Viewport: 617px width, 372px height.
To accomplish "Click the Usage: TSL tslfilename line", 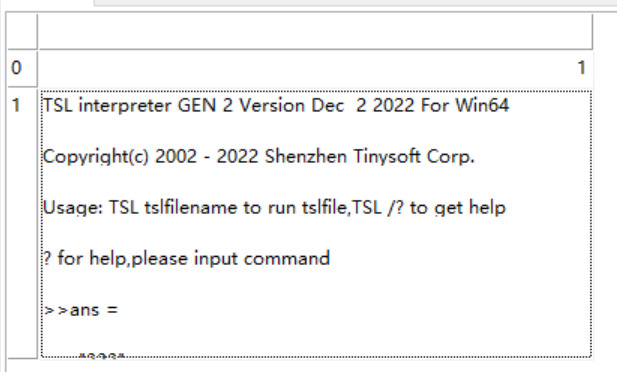I will point(274,207).
